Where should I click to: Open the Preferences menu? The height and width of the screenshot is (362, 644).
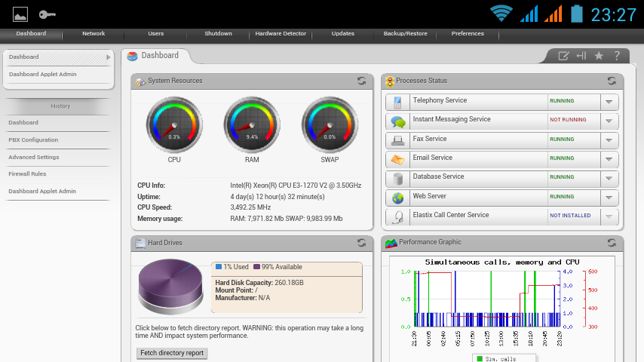468,34
